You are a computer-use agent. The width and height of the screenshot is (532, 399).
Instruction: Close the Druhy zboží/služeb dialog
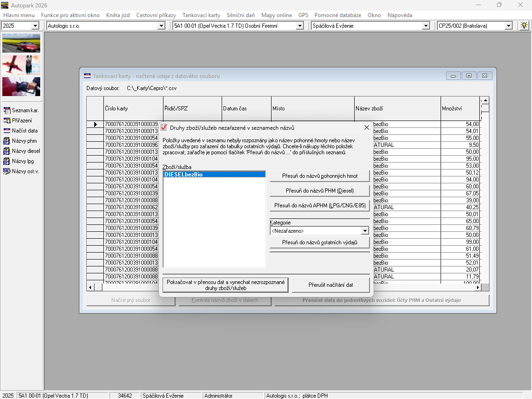click(x=367, y=127)
